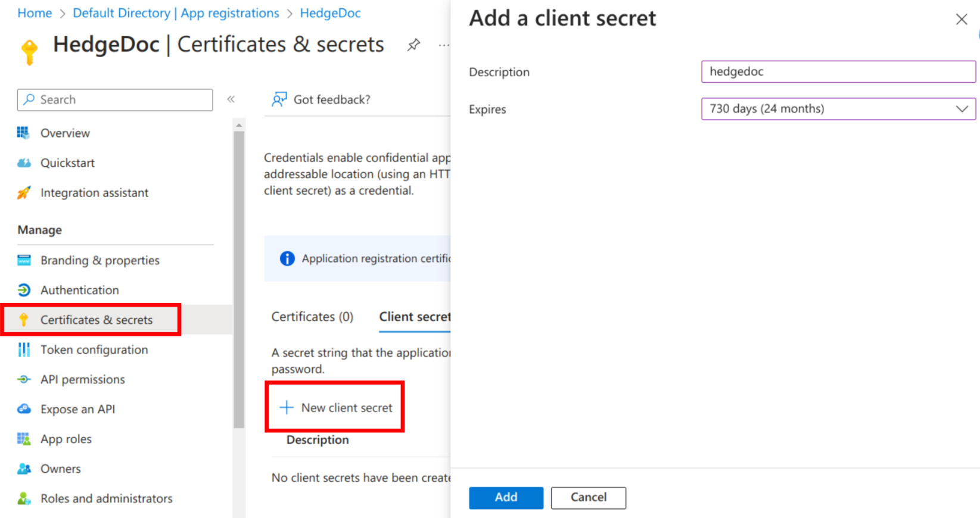The width and height of the screenshot is (980, 518).
Task: Go to Branding & properties
Action: tap(99, 260)
